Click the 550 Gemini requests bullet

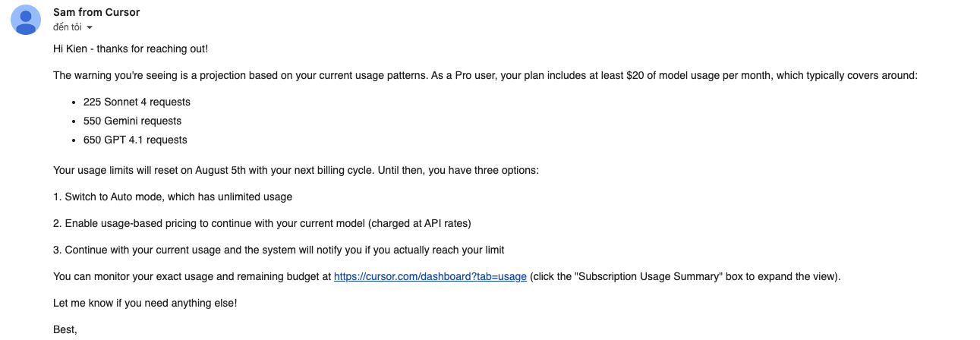pyautogui.click(x=132, y=121)
